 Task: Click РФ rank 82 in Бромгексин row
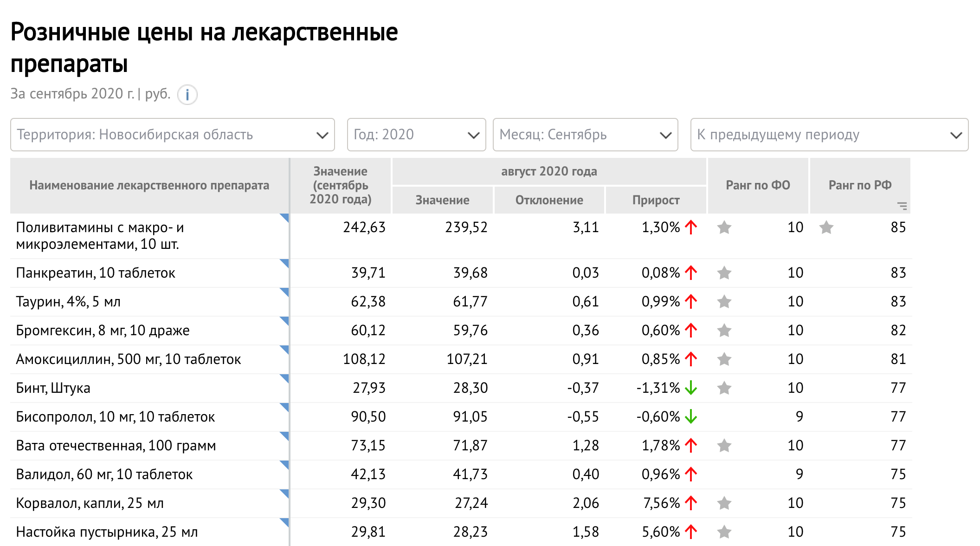(x=898, y=331)
